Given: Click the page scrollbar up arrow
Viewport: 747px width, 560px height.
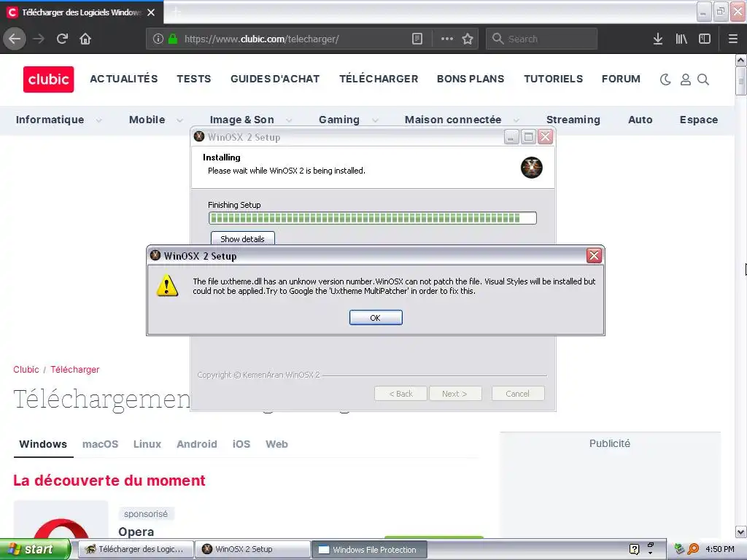Looking at the screenshot, I should [x=740, y=60].
